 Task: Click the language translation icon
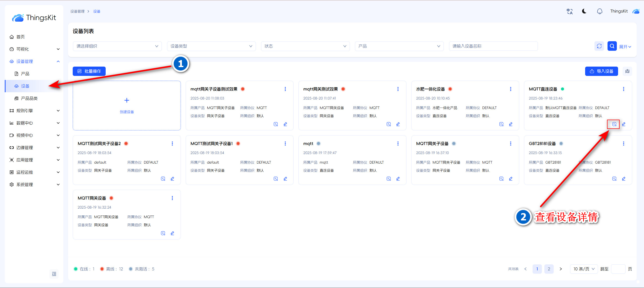570,11
